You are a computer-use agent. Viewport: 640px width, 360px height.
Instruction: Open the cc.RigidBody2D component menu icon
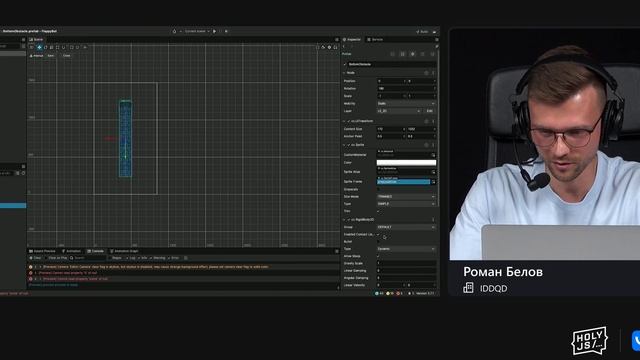point(433,220)
